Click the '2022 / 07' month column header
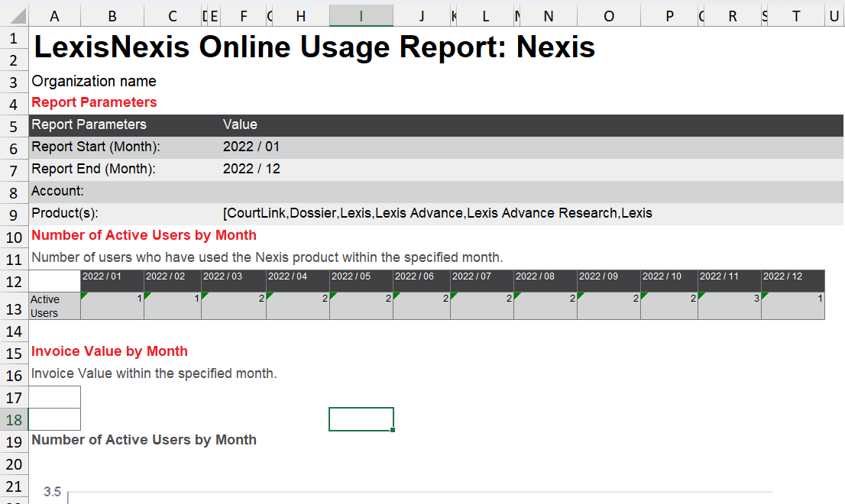Viewport: 845px width, 504px height. click(482, 281)
